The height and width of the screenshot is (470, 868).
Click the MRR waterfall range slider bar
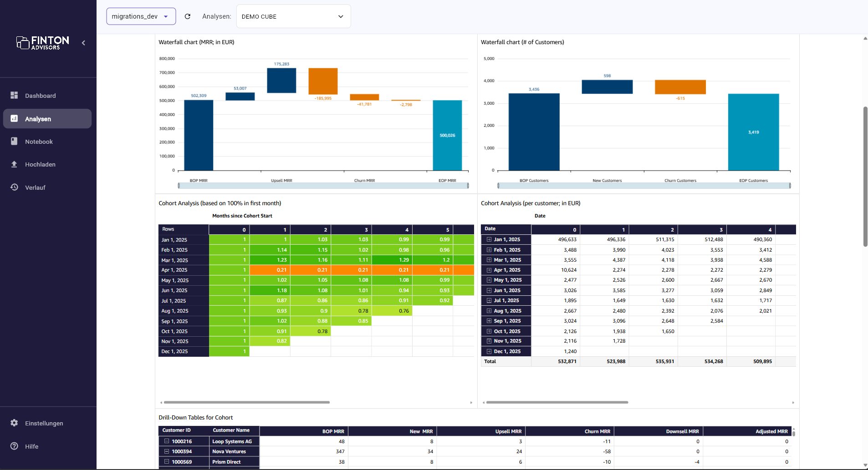pyautogui.click(x=323, y=186)
